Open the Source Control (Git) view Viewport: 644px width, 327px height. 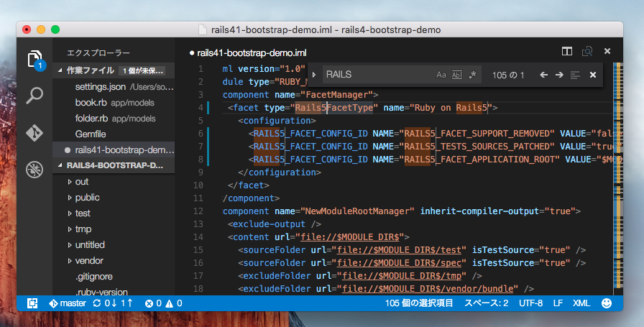pos(34,132)
